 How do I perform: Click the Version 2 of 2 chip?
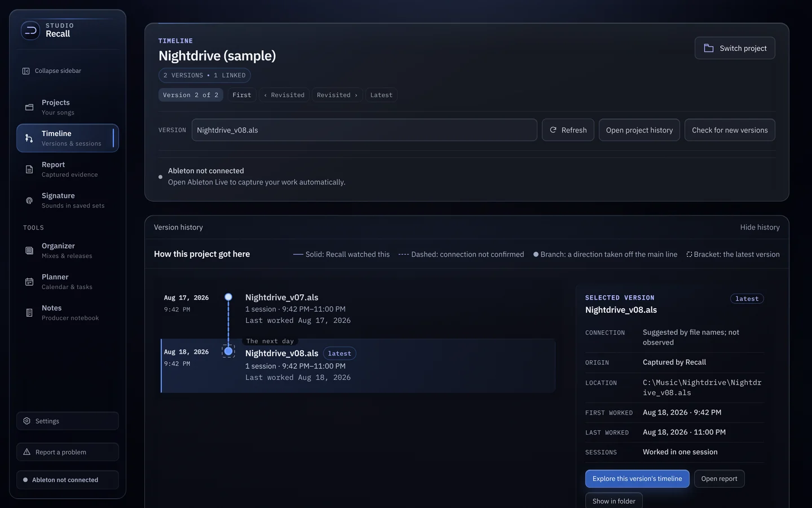coord(191,95)
